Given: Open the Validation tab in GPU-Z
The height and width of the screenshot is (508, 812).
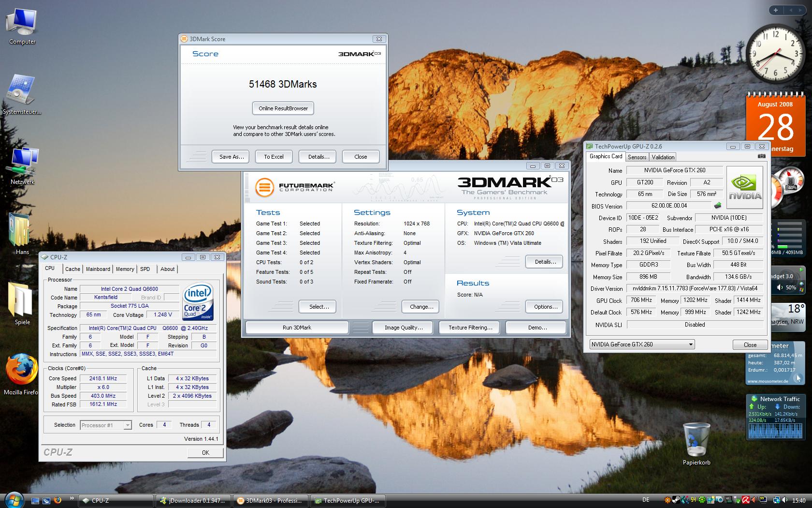Looking at the screenshot, I should point(663,157).
